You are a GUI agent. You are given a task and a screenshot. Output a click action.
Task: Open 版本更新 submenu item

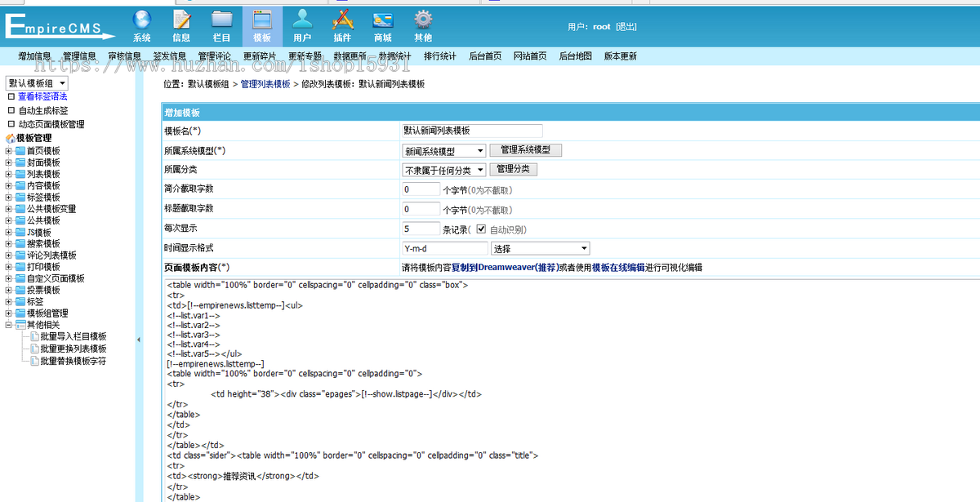[x=621, y=56]
